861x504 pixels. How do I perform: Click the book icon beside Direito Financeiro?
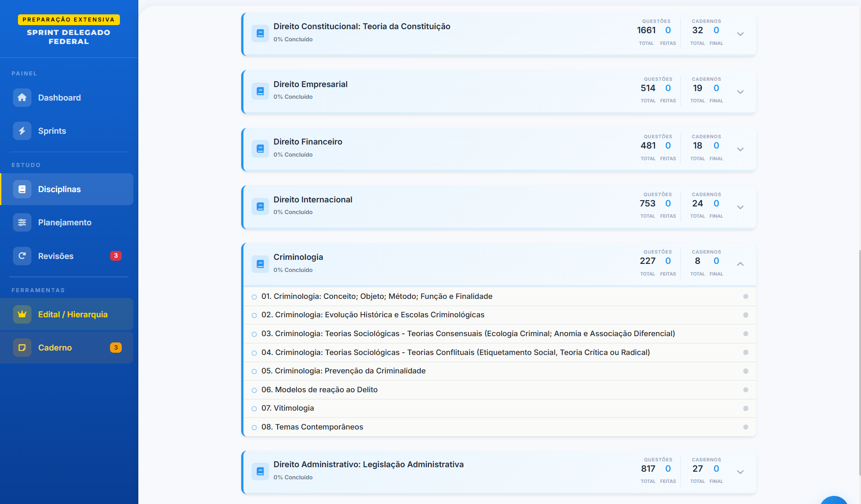tap(260, 149)
